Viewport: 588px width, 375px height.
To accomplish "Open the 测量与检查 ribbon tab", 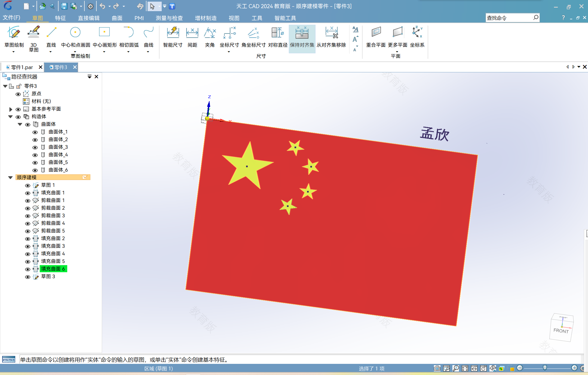I will pos(169,18).
